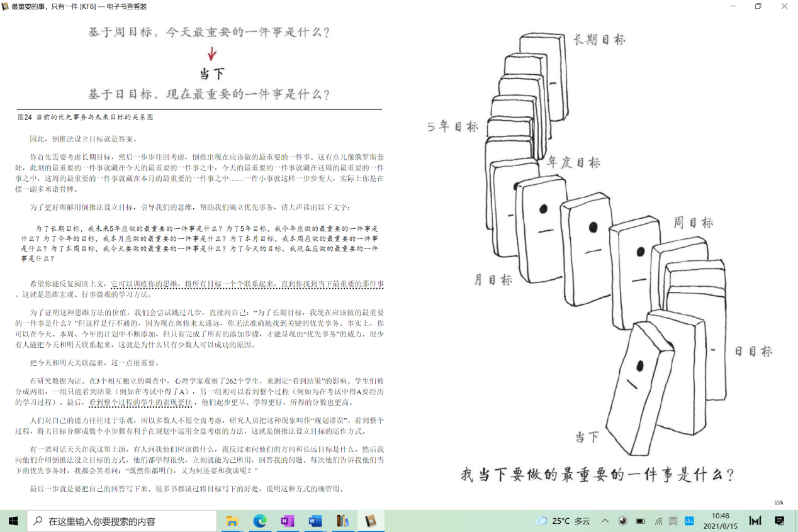Open the Wi-Fi network tray icon

coord(658,521)
